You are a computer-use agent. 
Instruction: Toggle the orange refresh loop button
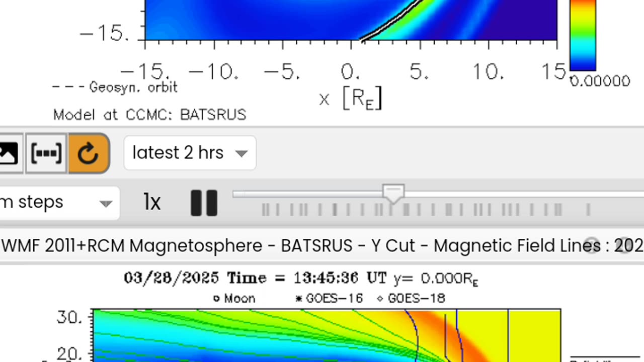[89, 153]
